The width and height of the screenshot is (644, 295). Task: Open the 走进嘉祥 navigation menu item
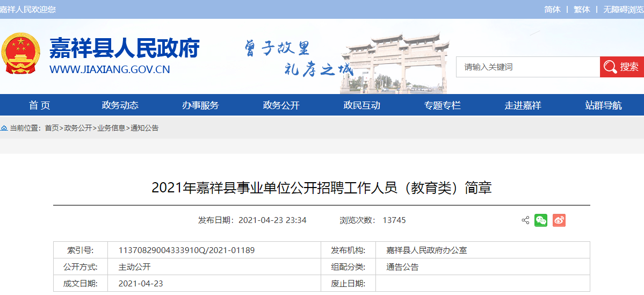tap(523, 106)
